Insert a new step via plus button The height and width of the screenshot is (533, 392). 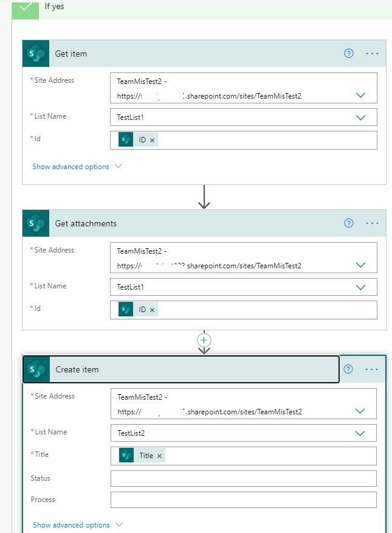click(204, 340)
